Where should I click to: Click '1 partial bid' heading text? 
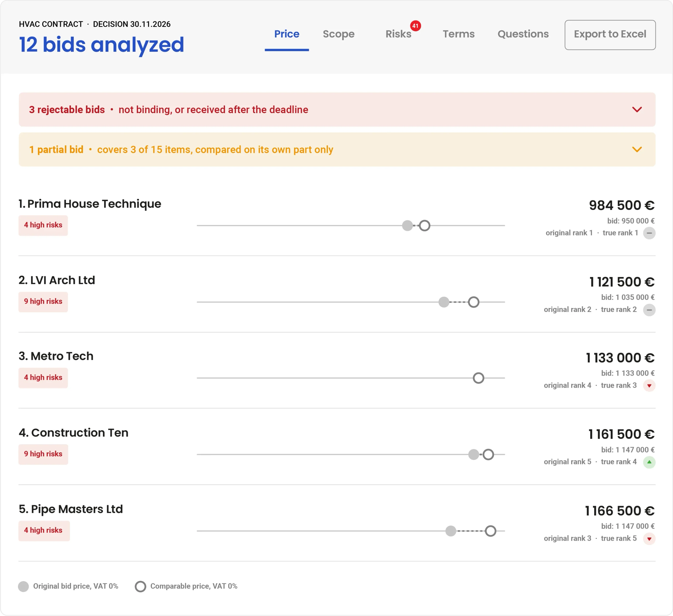[56, 149]
